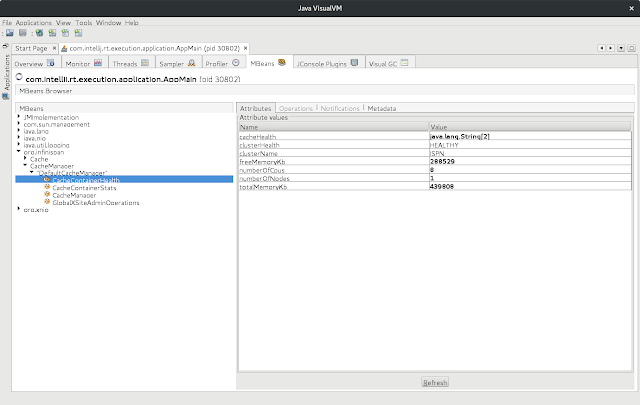Open the Threads tab
This screenshot has width=640, height=405.
tap(131, 63)
